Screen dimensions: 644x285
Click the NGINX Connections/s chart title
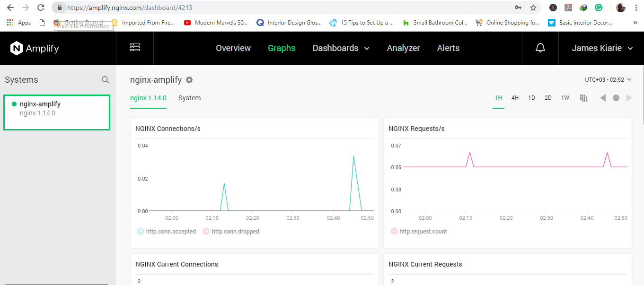(x=168, y=129)
